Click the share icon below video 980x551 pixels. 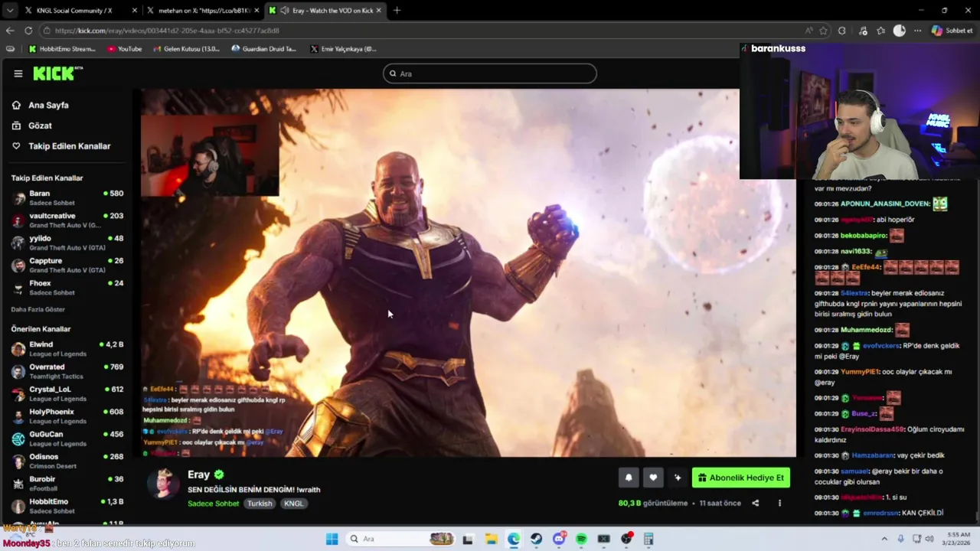coord(756,503)
